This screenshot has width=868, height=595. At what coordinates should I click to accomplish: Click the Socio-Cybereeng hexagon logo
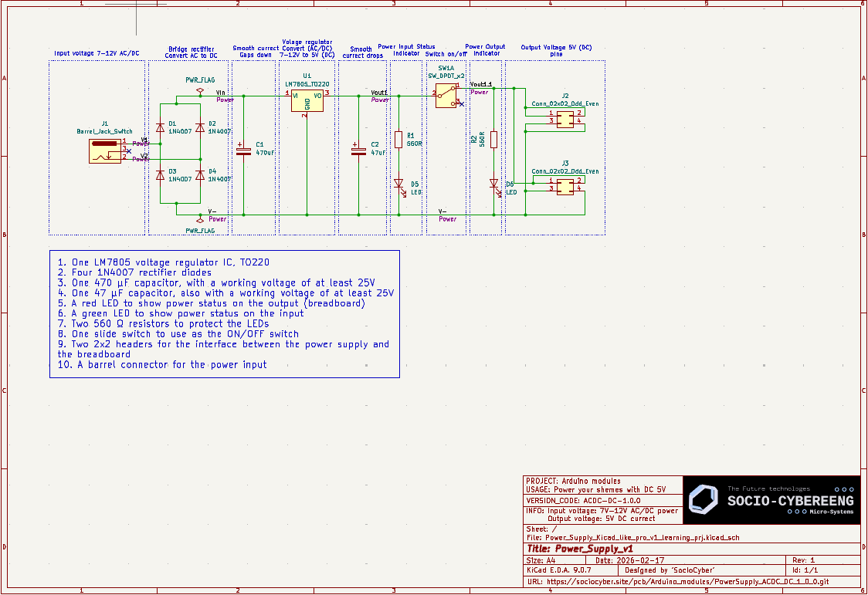click(x=704, y=500)
